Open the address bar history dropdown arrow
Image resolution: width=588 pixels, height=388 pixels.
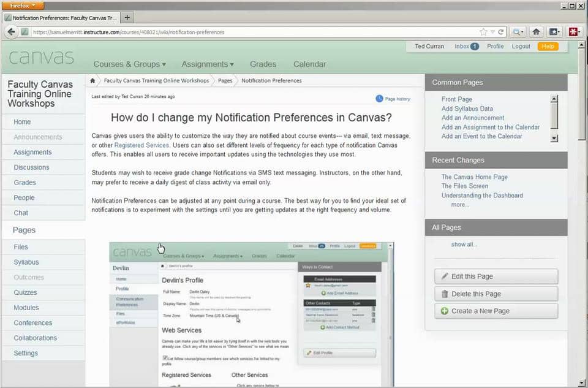point(492,32)
